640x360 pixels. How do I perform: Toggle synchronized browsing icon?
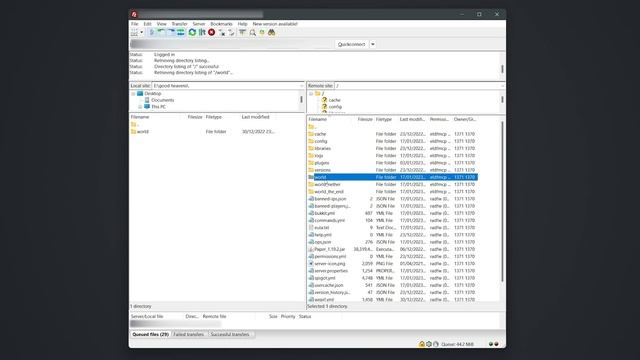click(262, 33)
